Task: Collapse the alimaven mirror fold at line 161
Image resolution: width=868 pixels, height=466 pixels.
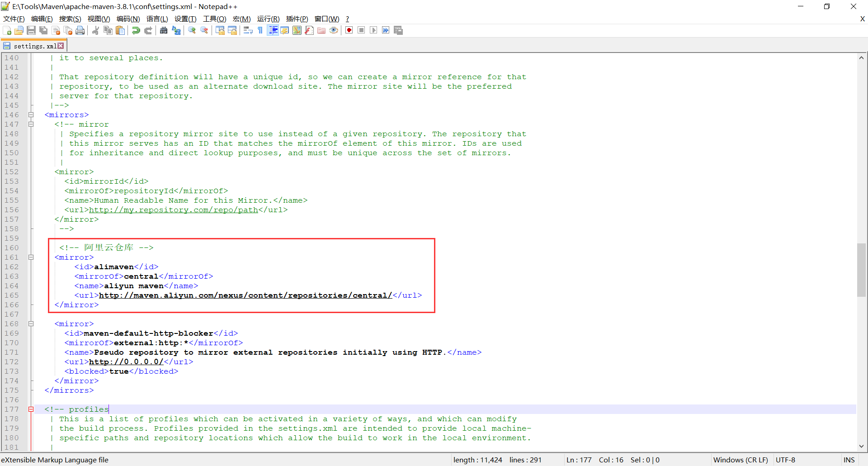Action: click(x=31, y=257)
